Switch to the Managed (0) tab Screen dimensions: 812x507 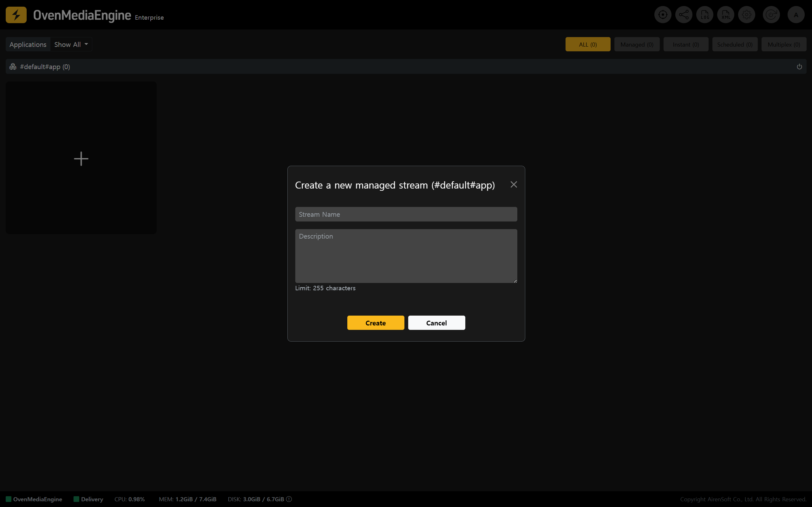click(x=637, y=44)
